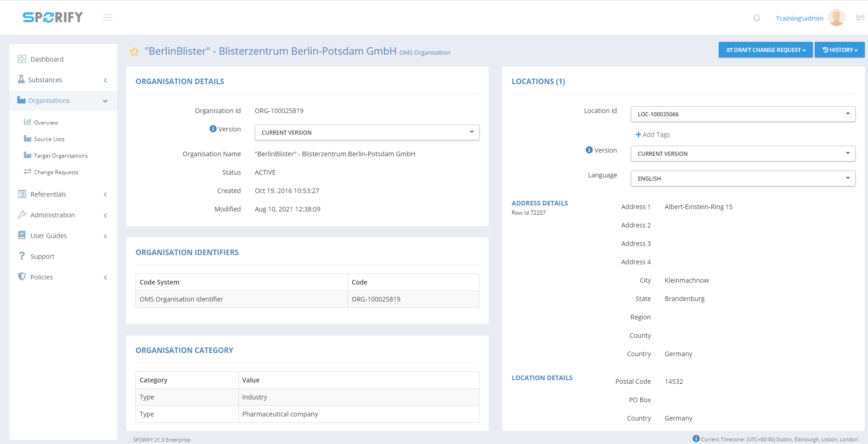Open the History button menu
Screen dimensions: 868x444
click(839, 50)
